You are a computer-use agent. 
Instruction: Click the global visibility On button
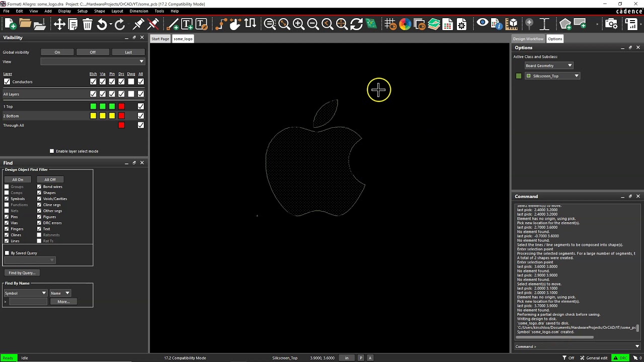57,52
